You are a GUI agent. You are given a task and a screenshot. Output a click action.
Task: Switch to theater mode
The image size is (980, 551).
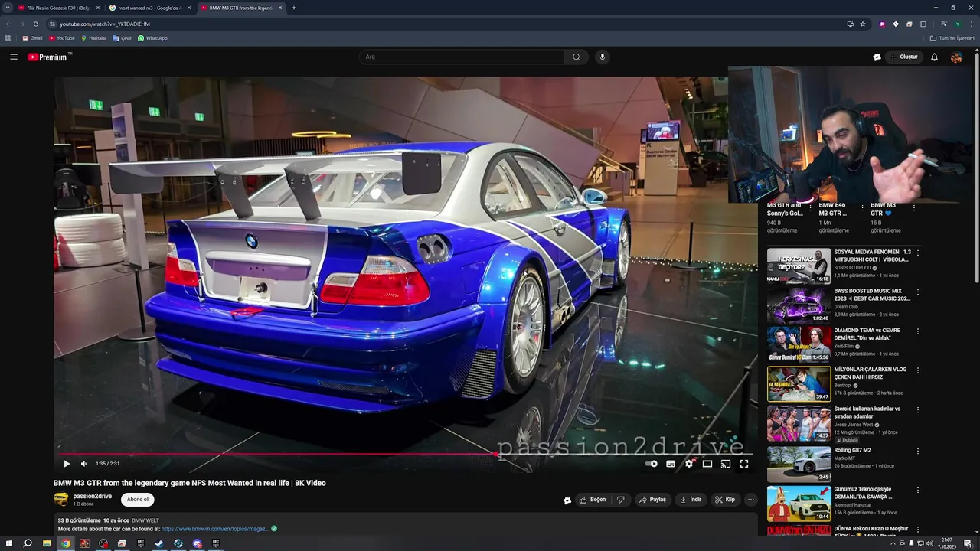707,464
